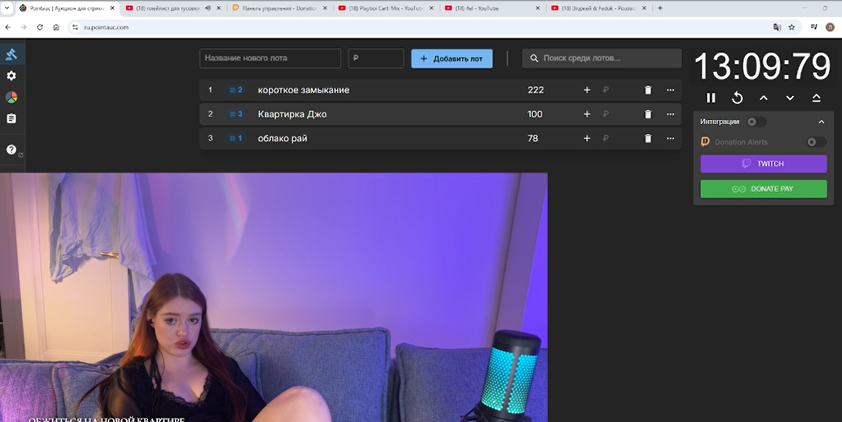Open the clipboard history icon in sidebar
This screenshot has height=422, width=842.
11,118
